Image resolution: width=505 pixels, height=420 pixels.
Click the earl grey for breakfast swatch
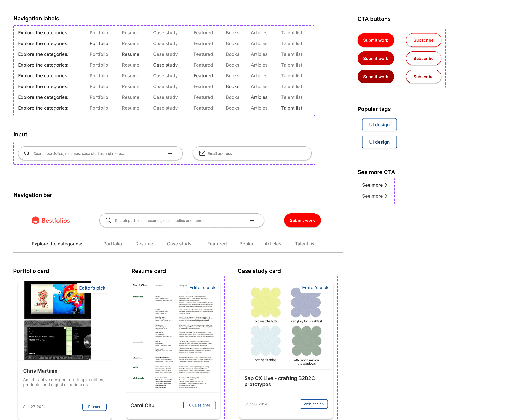(306, 303)
